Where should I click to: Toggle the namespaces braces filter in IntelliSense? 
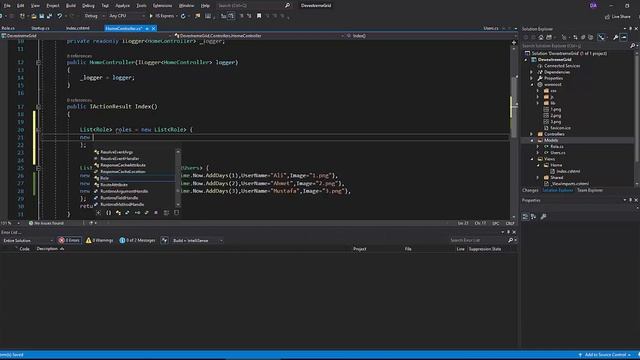tap(108, 213)
